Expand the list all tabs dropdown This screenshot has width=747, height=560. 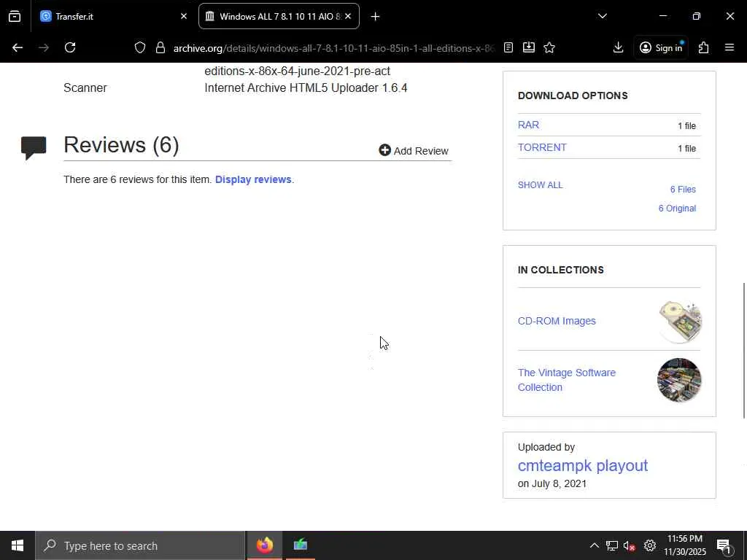click(x=602, y=16)
